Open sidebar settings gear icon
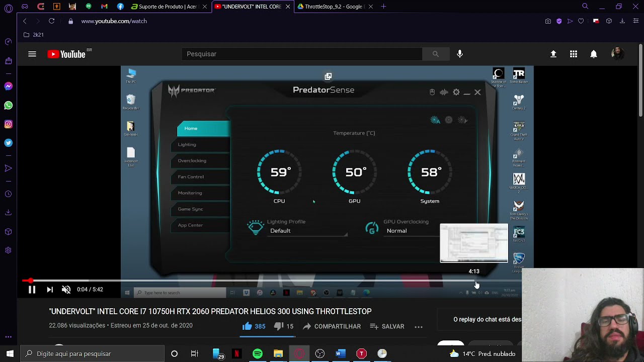Screen dimensions: 644x362 point(8,250)
